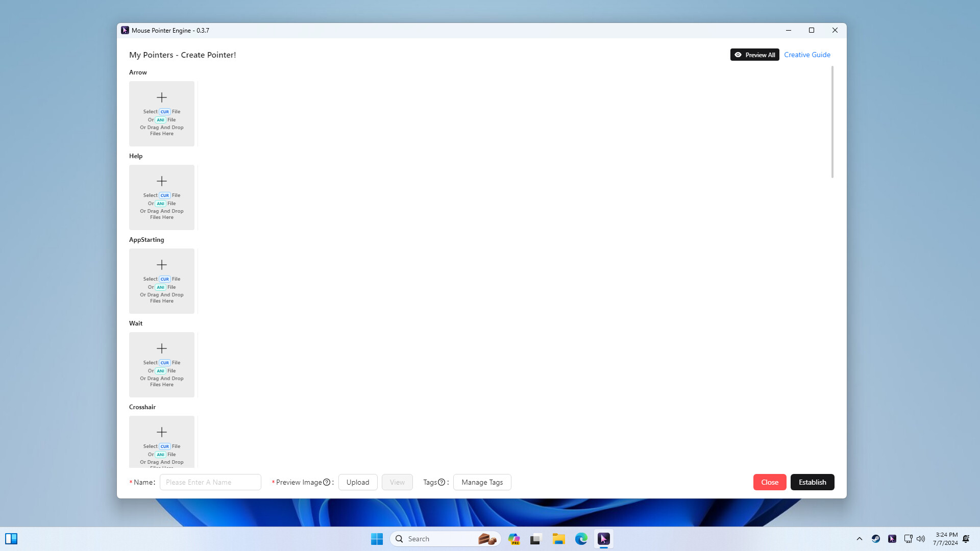Open the Preview Image help icon
The height and width of the screenshot is (551, 980).
coord(326,482)
